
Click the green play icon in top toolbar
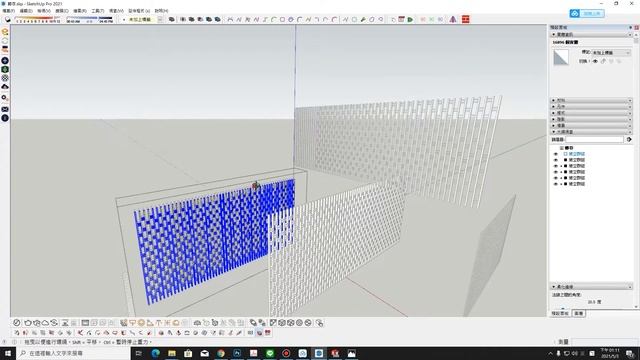pyautogui.click(x=410, y=20)
